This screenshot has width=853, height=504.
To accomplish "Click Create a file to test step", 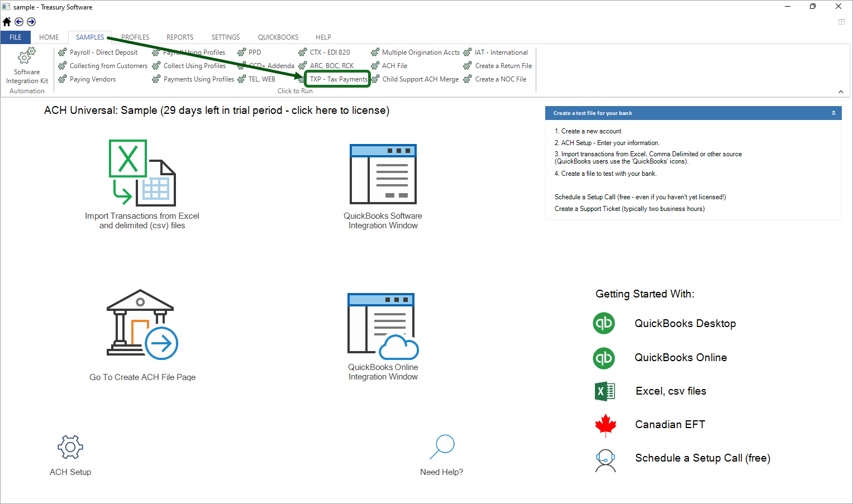I will point(606,174).
